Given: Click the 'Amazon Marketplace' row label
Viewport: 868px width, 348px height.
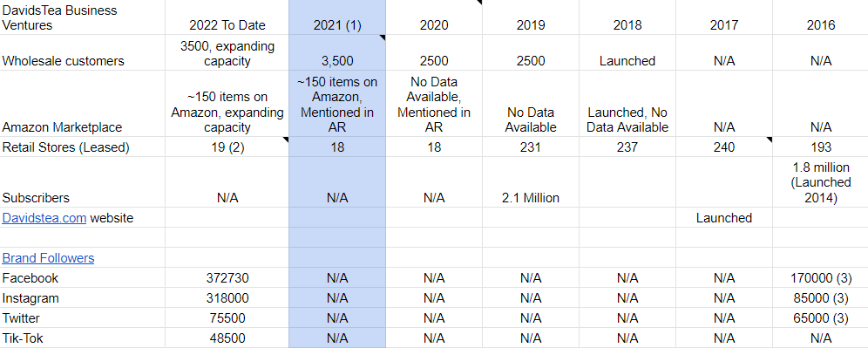Looking at the screenshot, I should click(x=83, y=104).
